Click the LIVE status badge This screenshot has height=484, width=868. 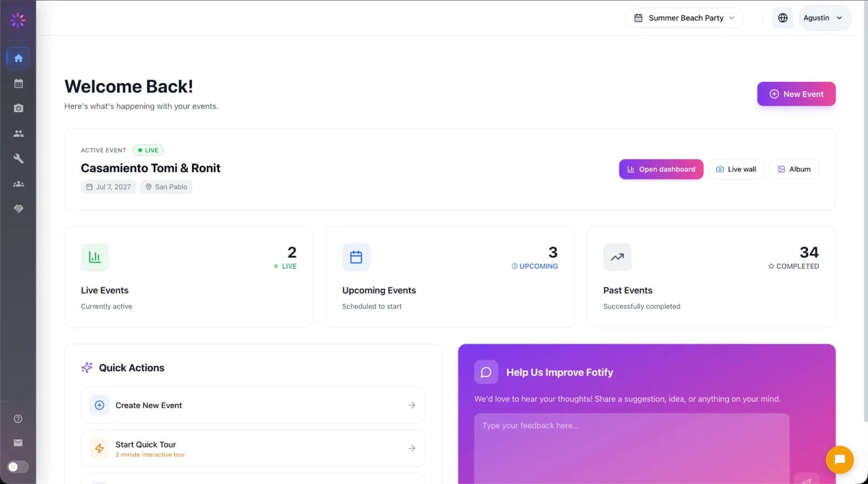coord(148,150)
